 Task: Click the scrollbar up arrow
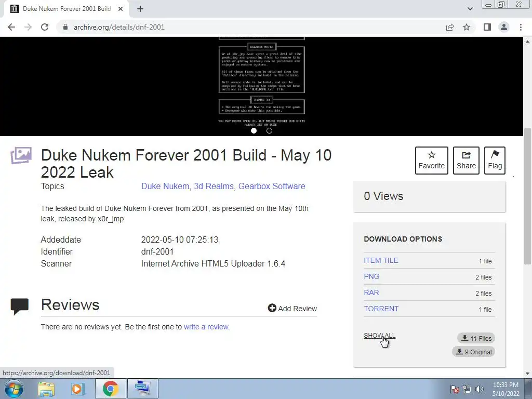(527, 42)
